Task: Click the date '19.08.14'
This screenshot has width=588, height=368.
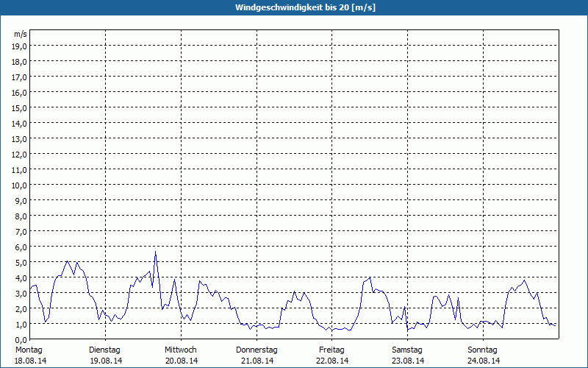Action: pyautogui.click(x=106, y=361)
